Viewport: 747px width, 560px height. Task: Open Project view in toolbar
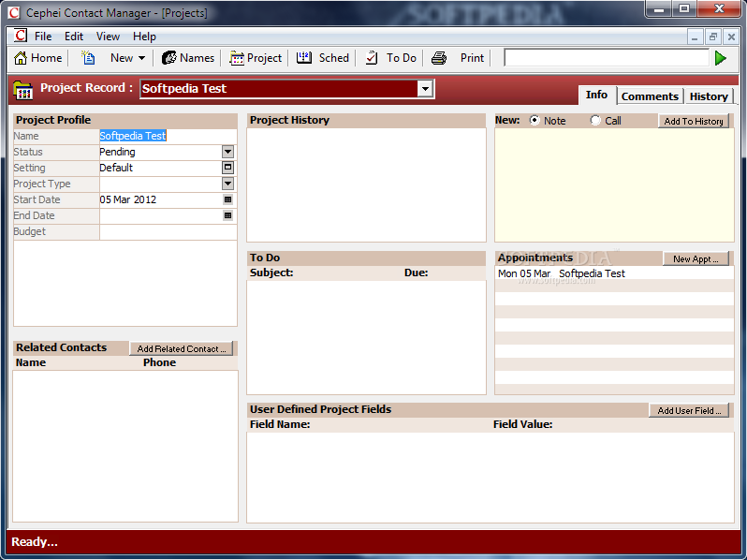click(x=256, y=58)
